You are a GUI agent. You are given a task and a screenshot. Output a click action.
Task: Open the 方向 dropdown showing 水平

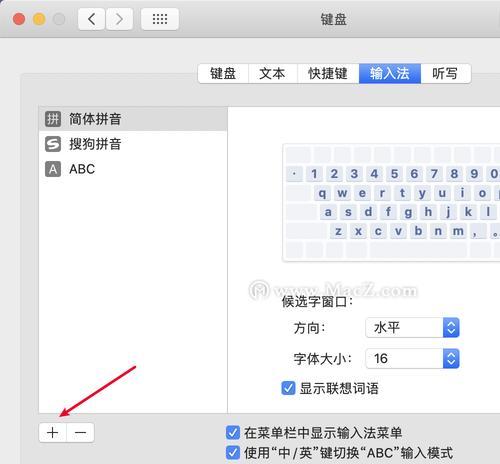click(412, 328)
